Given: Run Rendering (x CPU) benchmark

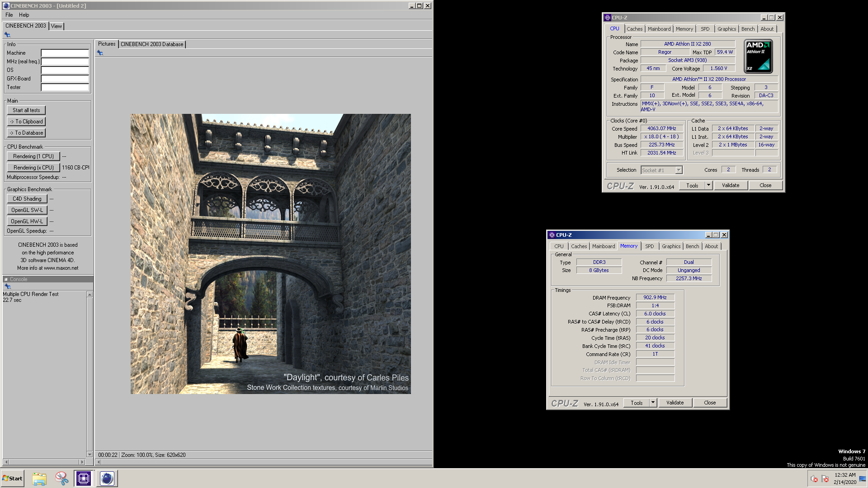Looking at the screenshot, I should point(33,168).
